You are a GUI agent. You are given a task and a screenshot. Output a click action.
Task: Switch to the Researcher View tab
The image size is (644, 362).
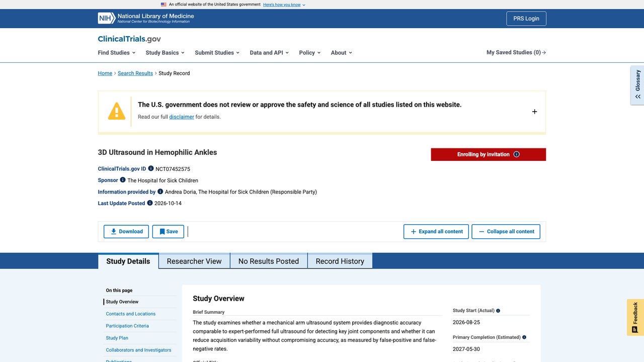point(194,261)
